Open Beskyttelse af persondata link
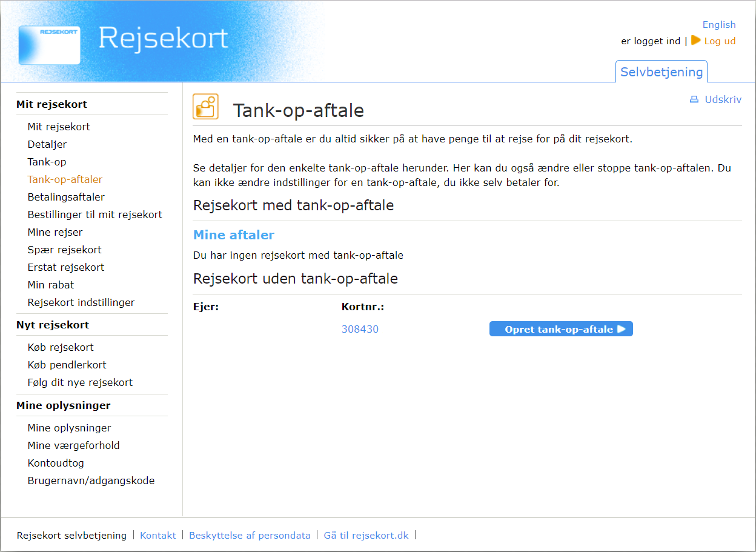 click(x=250, y=536)
